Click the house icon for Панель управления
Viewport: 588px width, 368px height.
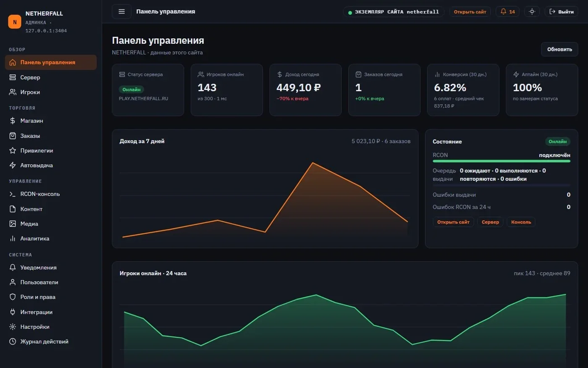click(x=13, y=62)
